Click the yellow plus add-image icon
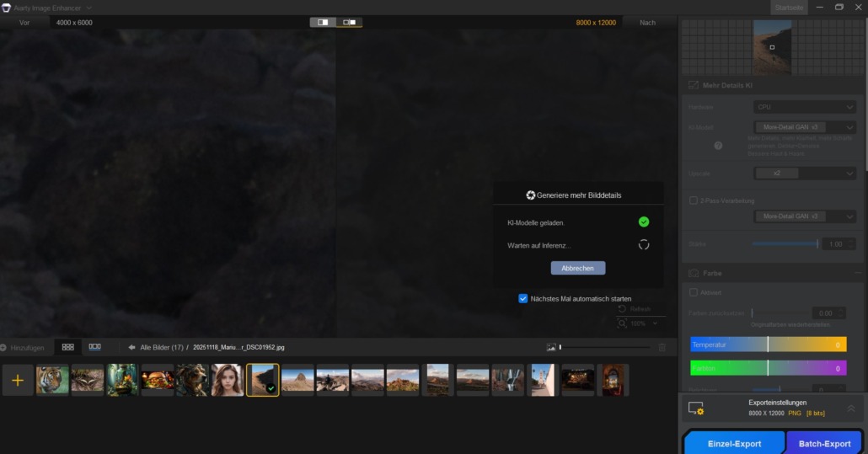The height and width of the screenshot is (454, 868). 18,381
